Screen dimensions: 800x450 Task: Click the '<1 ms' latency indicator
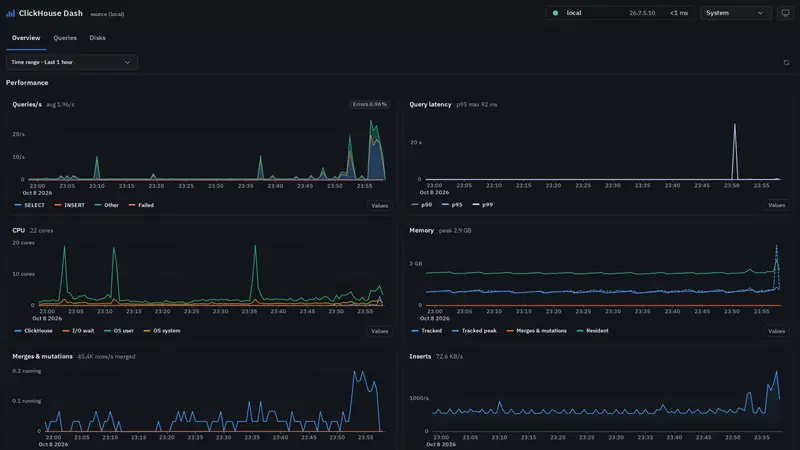(679, 13)
